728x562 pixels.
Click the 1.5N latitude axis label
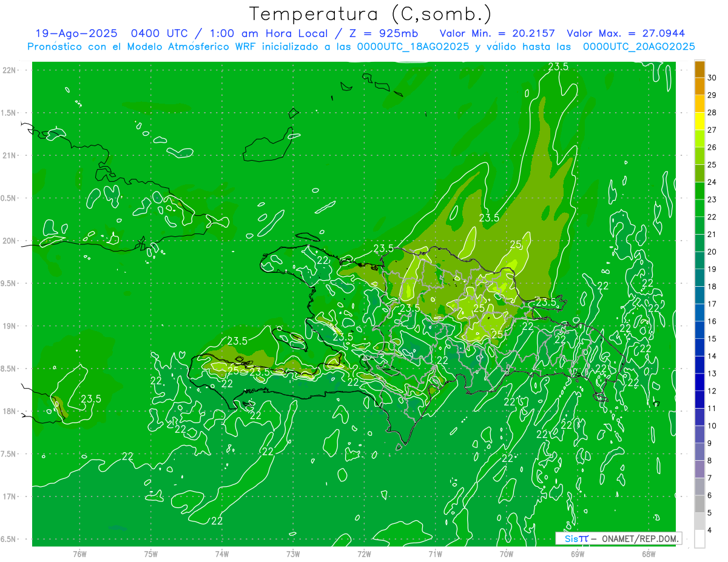click(9, 113)
